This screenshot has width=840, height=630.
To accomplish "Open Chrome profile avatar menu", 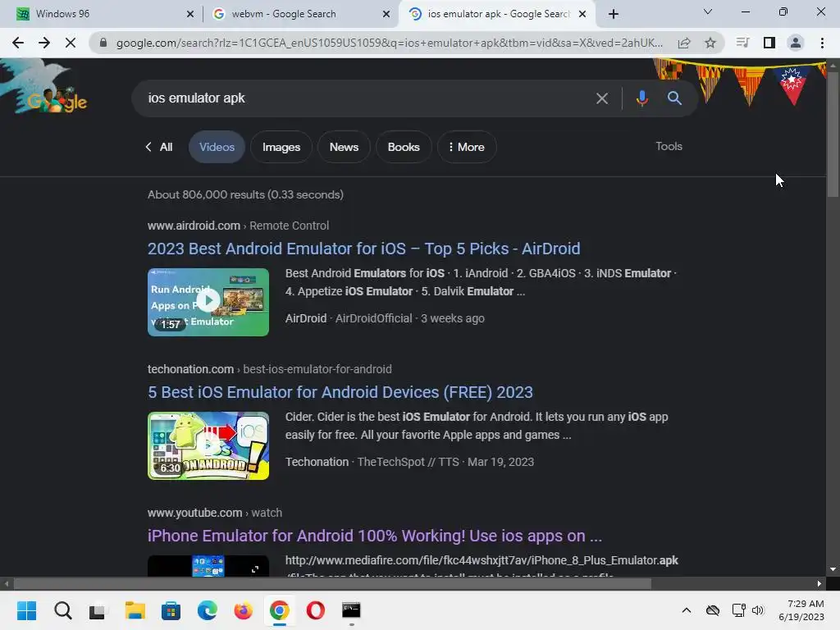I will point(796,43).
